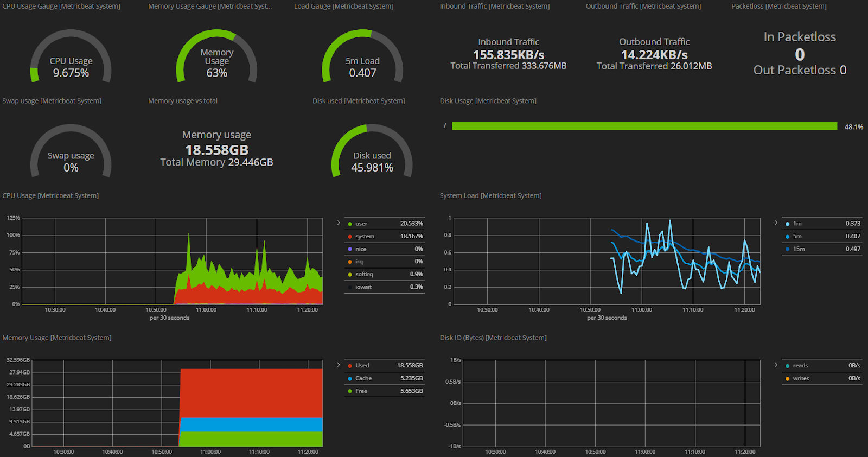The width and height of the screenshot is (868, 457).
Task: Click the root disk usage bar
Action: point(644,126)
